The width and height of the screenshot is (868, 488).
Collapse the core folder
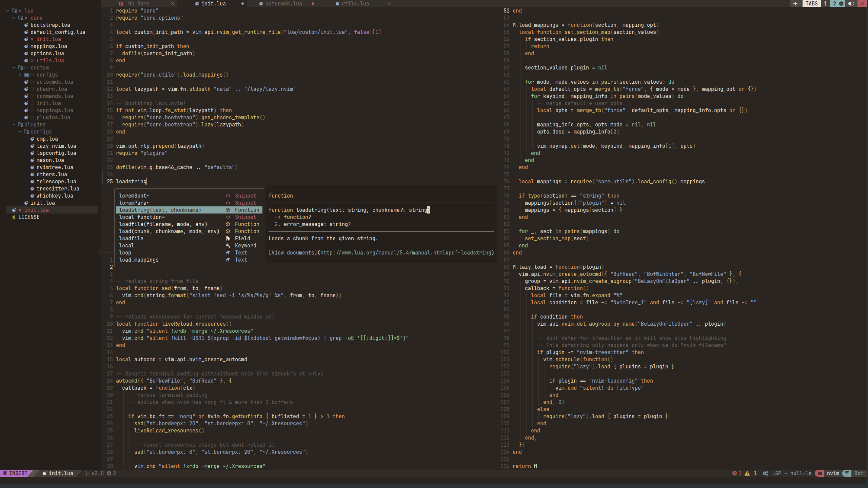[14, 18]
